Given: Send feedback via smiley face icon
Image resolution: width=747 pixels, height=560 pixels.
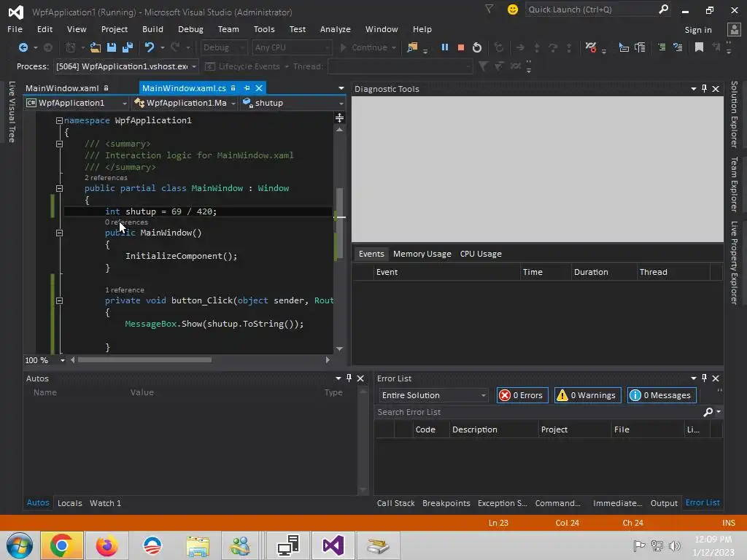Looking at the screenshot, I should [513, 9].
